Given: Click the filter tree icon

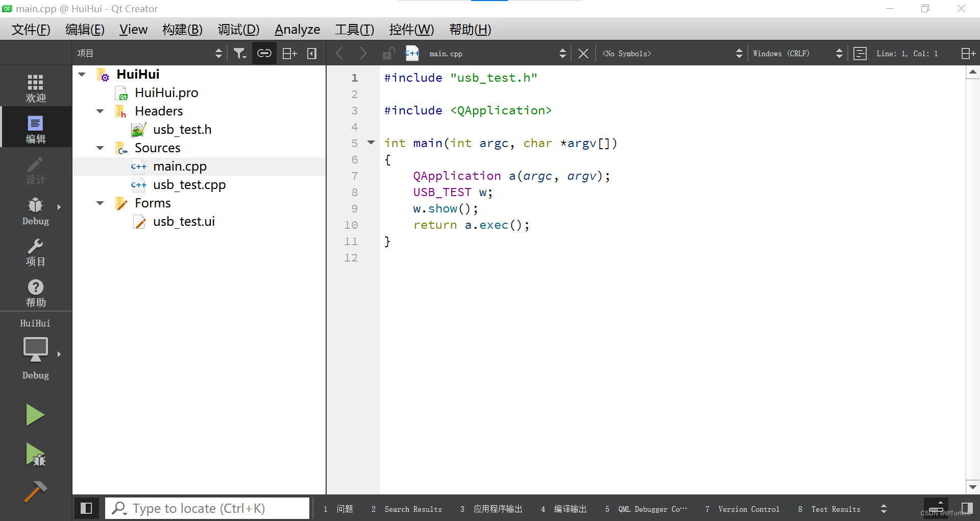Looking at the screenshot, I should [240, 53].
